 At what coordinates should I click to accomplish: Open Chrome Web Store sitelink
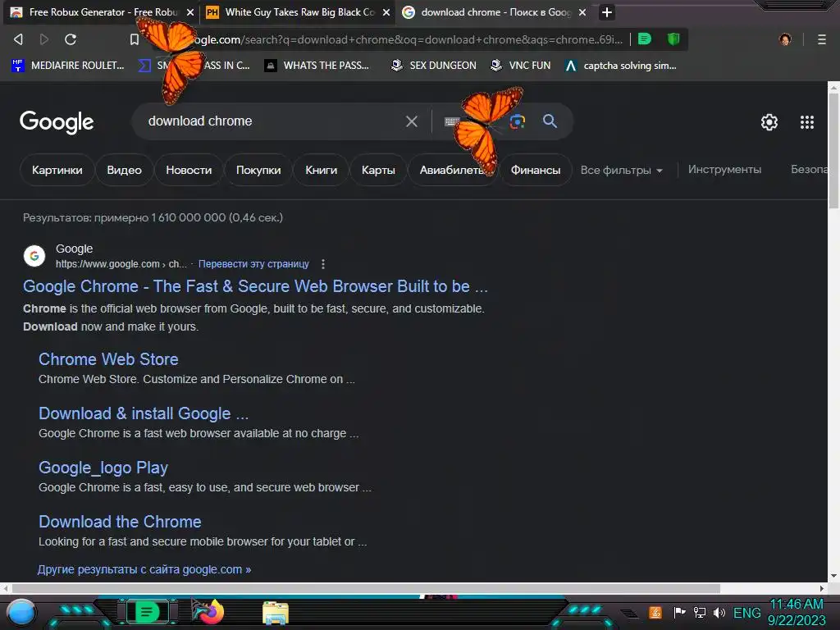[x=108, y=359]
